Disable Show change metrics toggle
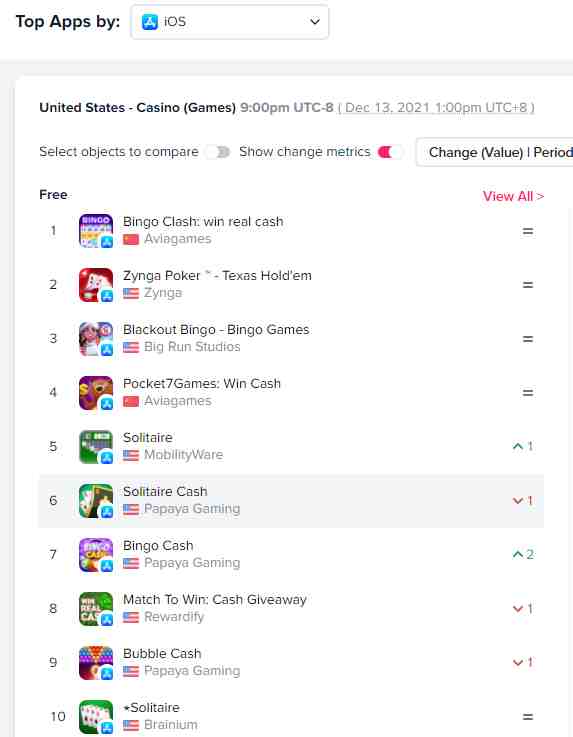 390,152
